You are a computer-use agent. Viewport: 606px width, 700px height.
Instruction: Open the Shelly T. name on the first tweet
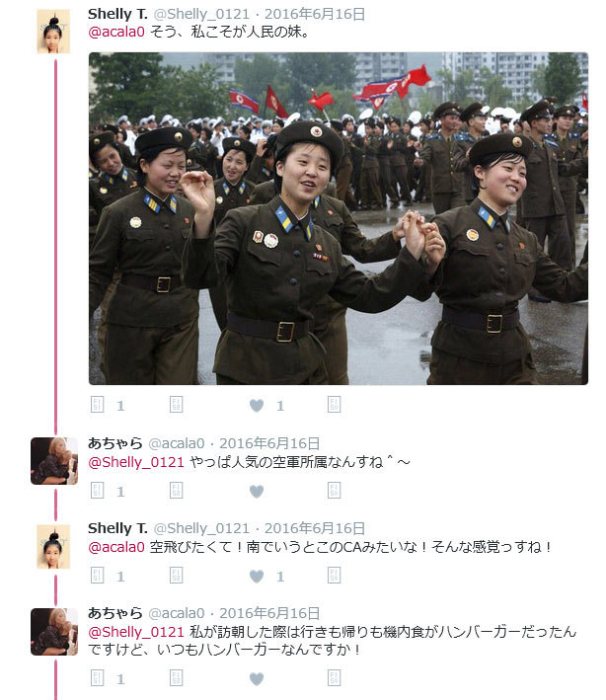[117, 14]
